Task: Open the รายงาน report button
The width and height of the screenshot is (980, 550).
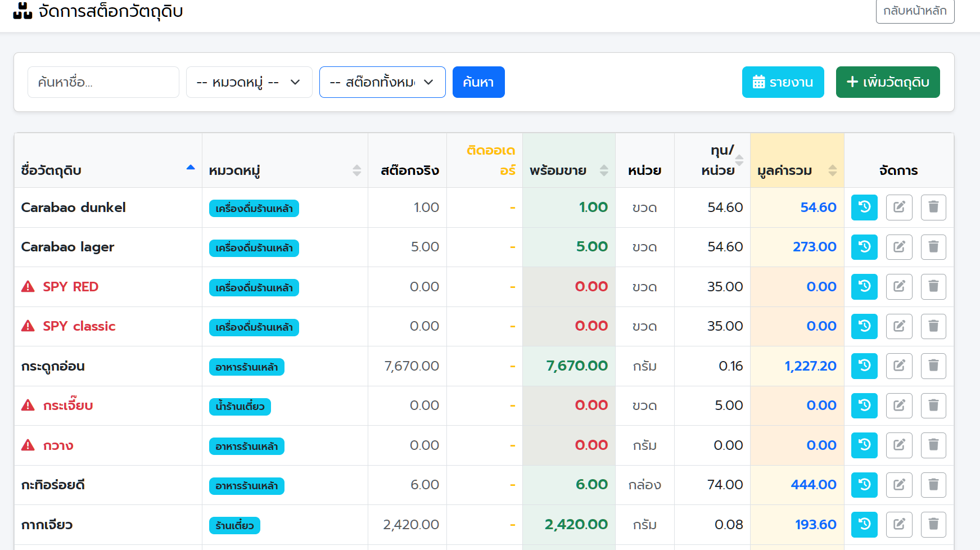Action: tap(783, 82)
